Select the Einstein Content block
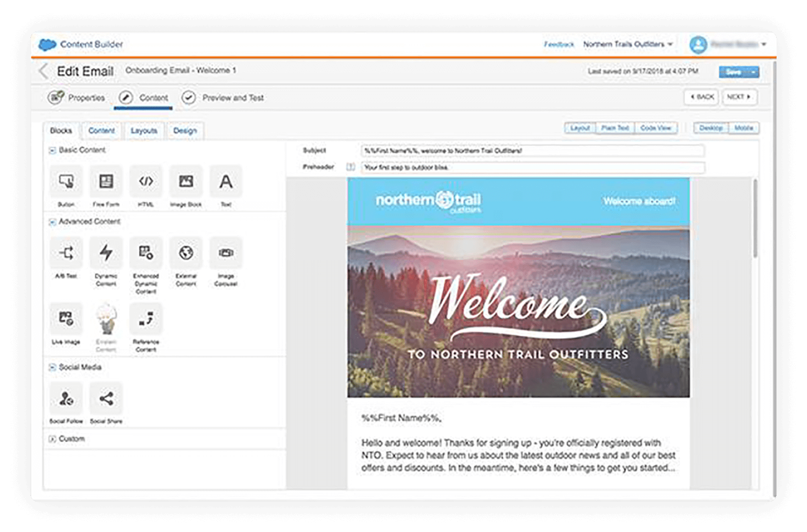807x532 pixels. click(x=106, y=319)
